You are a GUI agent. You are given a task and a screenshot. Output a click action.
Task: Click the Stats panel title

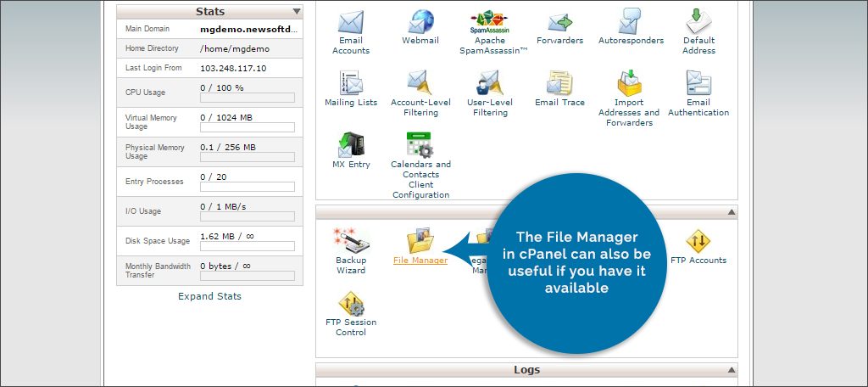click(210, 12)
